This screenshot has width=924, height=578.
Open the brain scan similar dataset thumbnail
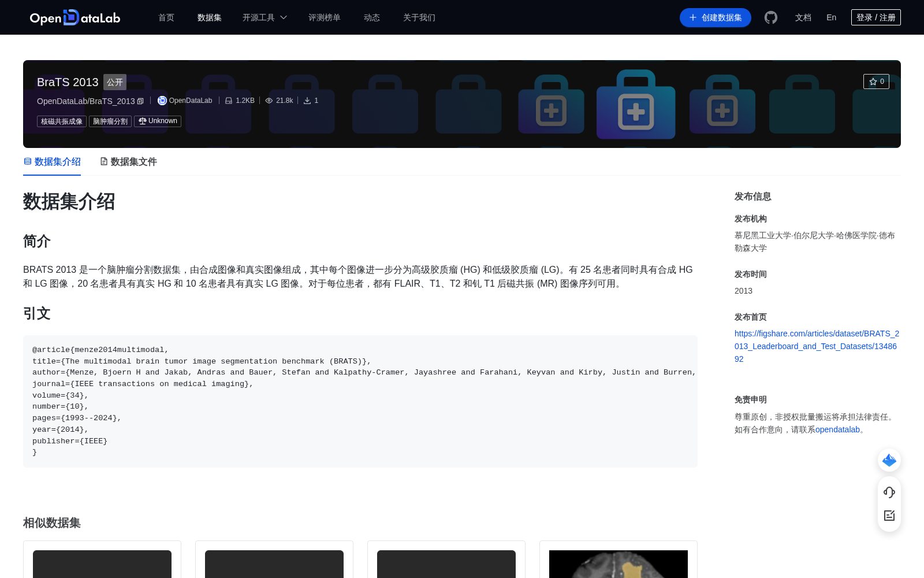[x=619, y=564]
